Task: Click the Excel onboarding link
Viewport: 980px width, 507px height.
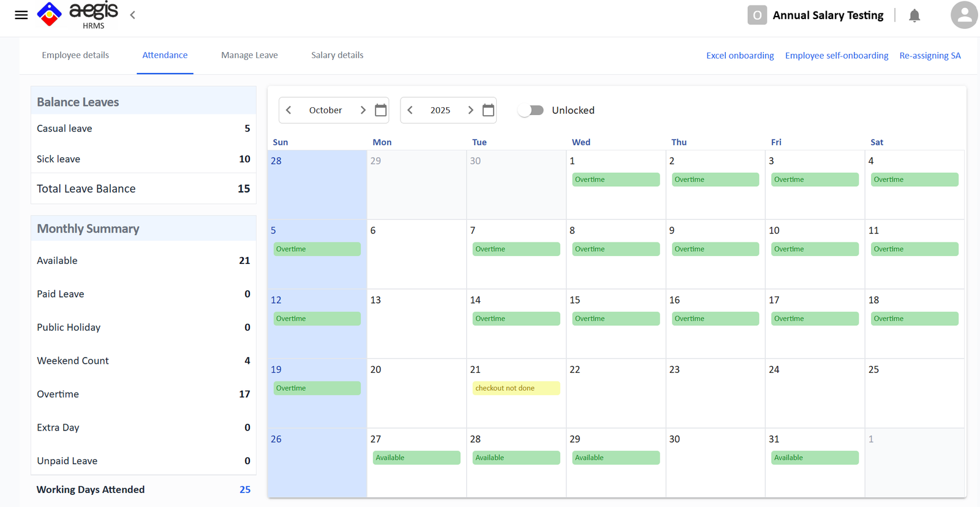Action: 740,56
